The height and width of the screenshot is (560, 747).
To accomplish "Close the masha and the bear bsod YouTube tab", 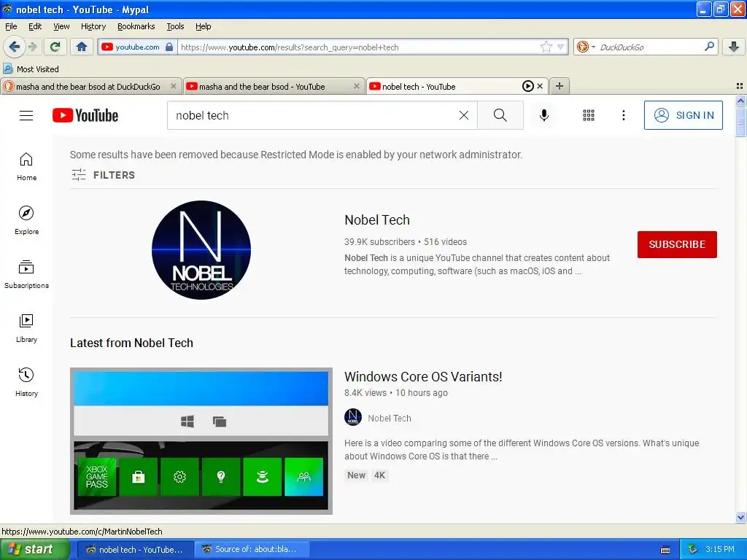I will tap(356, 86).
